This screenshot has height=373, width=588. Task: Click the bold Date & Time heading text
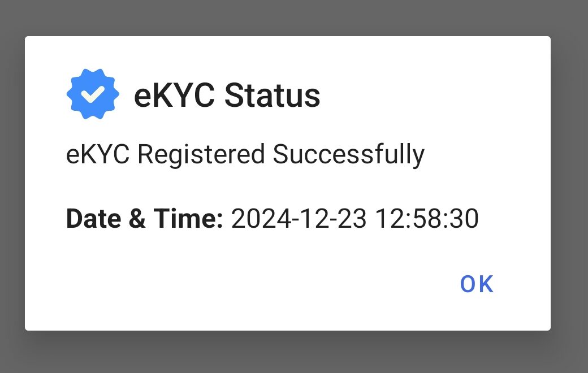[x=144, y=218]
